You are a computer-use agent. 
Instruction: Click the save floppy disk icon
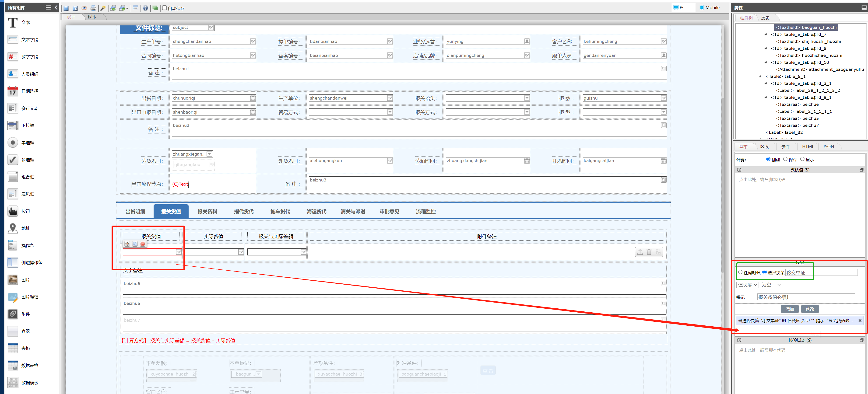66,8
